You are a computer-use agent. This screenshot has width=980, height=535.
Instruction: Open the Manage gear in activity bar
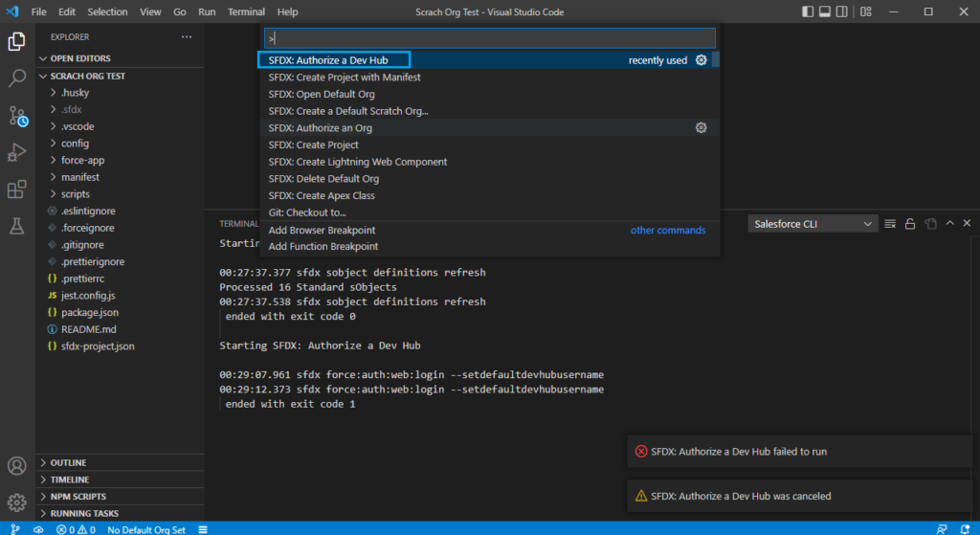pyautogui.click(x=17, y=502)
